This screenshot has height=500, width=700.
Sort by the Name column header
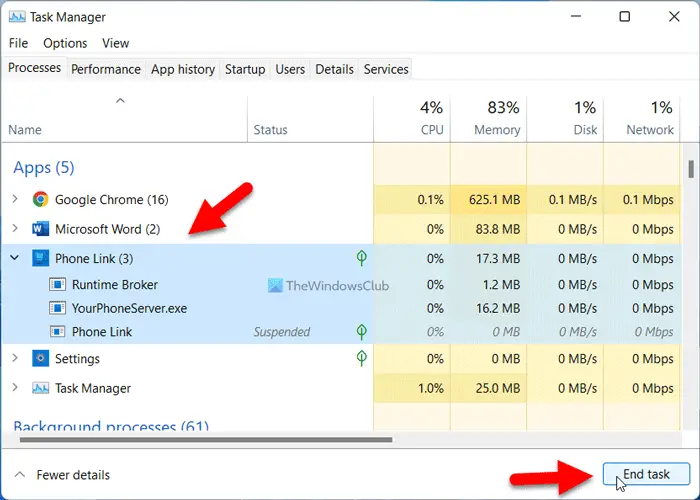click(124, 119)
